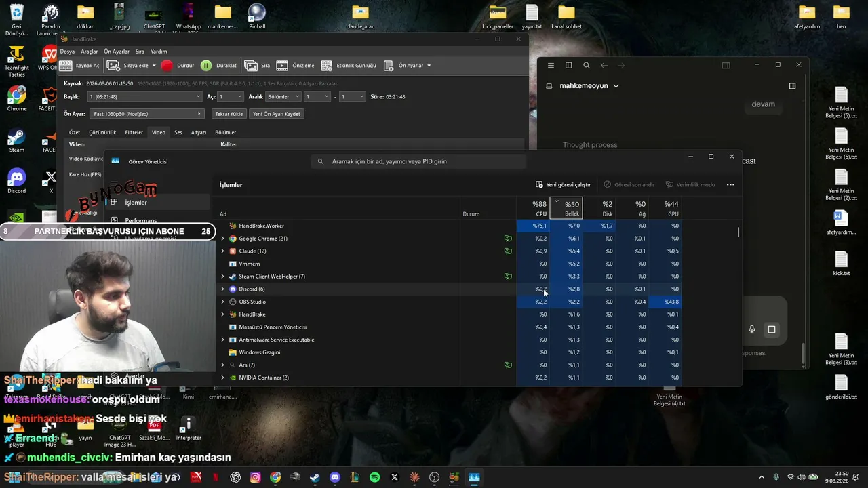Switch to the Ses tab
This screenshot has height=488, width=868.
[x=178, y=132]
